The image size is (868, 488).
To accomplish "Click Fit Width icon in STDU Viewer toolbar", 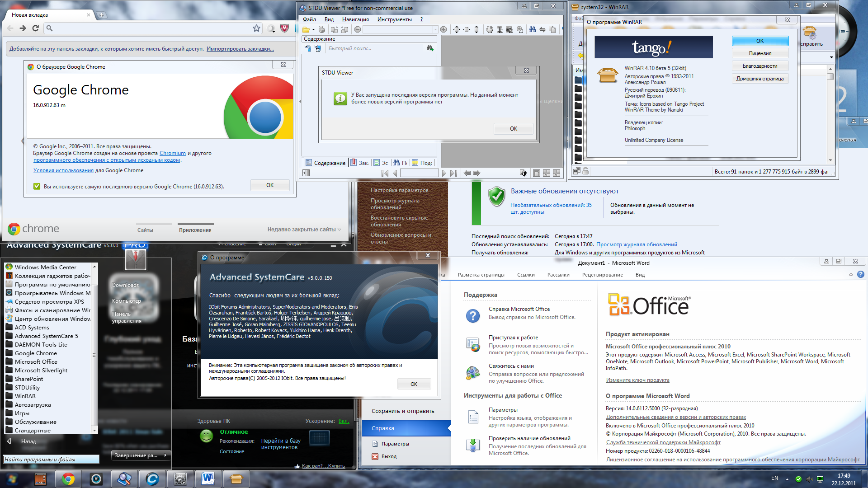I will click(467, 30).
